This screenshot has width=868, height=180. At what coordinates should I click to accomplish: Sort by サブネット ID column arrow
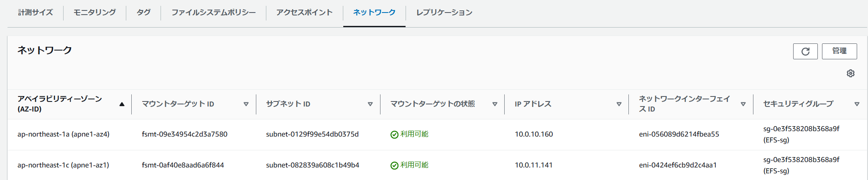tap(370, 104)
